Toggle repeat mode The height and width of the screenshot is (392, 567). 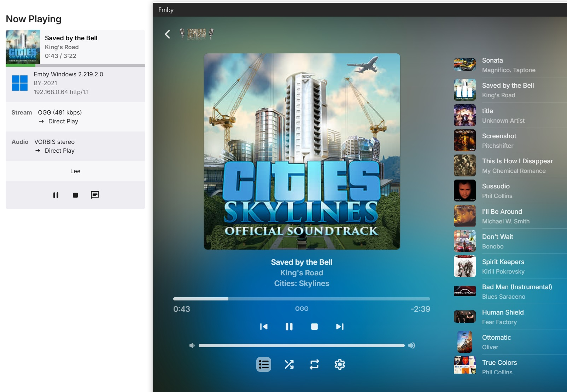click(315, 364)
